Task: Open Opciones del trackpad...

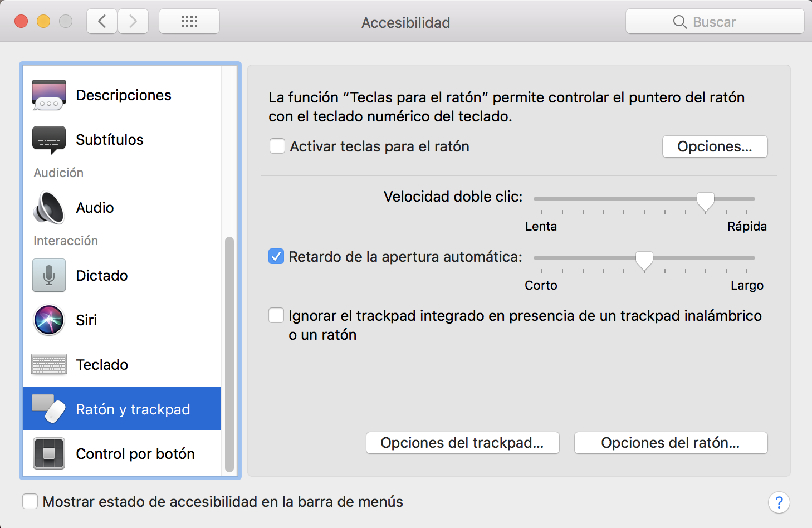Action: (x=462, y=443)
